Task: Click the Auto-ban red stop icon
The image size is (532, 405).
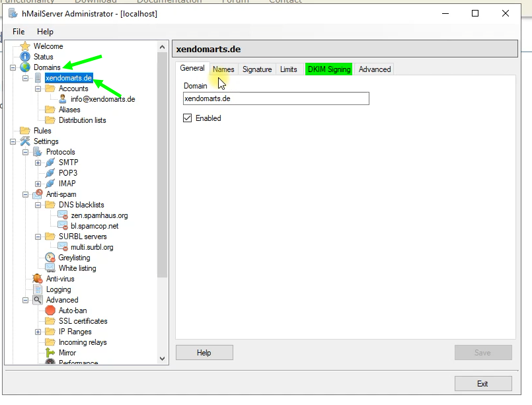Action: [50, 311]
